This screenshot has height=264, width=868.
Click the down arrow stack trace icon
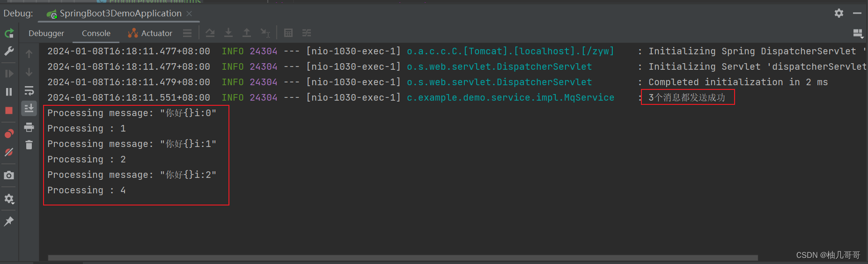(x=29, y=72)
